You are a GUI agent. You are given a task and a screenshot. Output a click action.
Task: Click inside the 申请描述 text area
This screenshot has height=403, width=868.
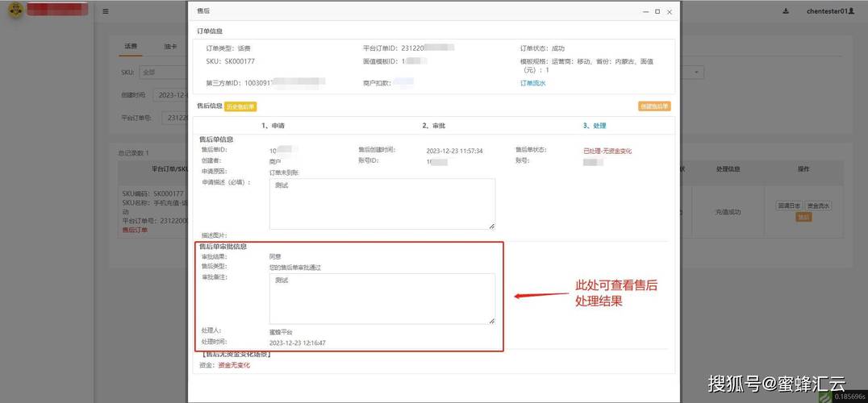point(382,204)
